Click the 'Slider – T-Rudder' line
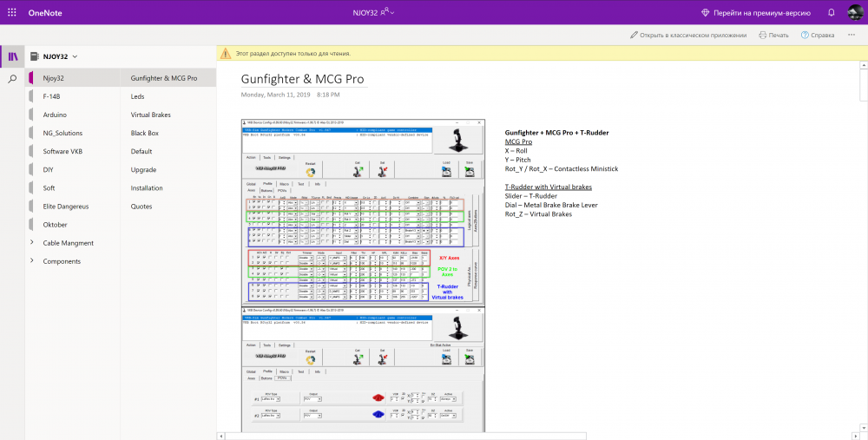This screenshot has height=440, width=868. [x=530, y=196]
